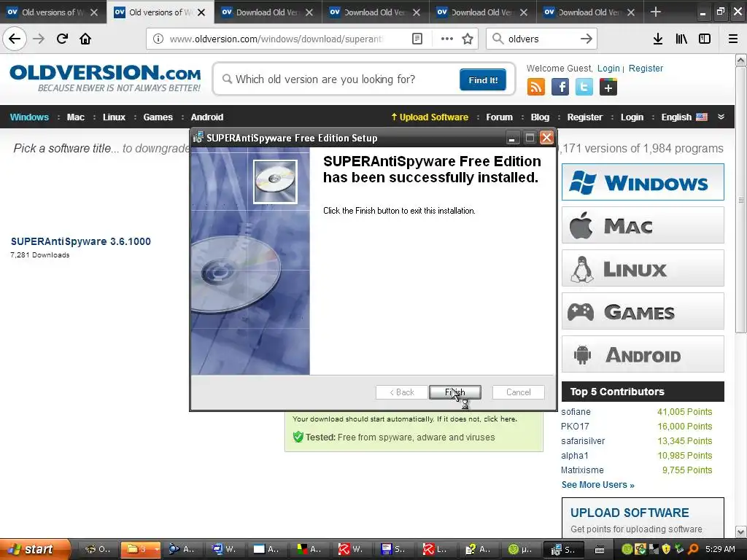The width and height of the screenshot is (747, 560).
Task: Open contributor PKO17 profile
Action: click(x=575, y=427)
